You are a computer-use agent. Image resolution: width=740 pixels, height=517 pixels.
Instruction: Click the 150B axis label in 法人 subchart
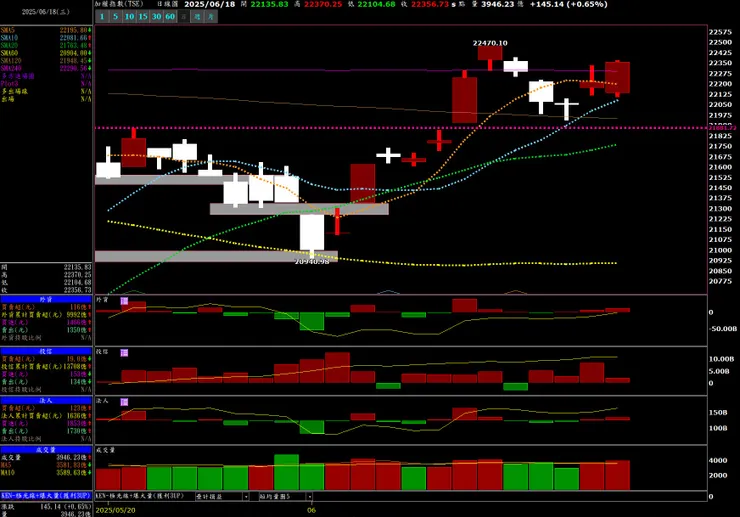pos(718,412)
